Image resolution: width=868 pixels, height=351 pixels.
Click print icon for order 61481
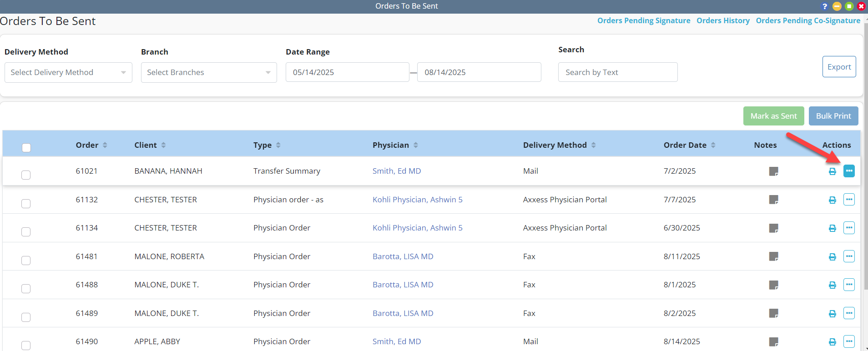tap(832, 257)
